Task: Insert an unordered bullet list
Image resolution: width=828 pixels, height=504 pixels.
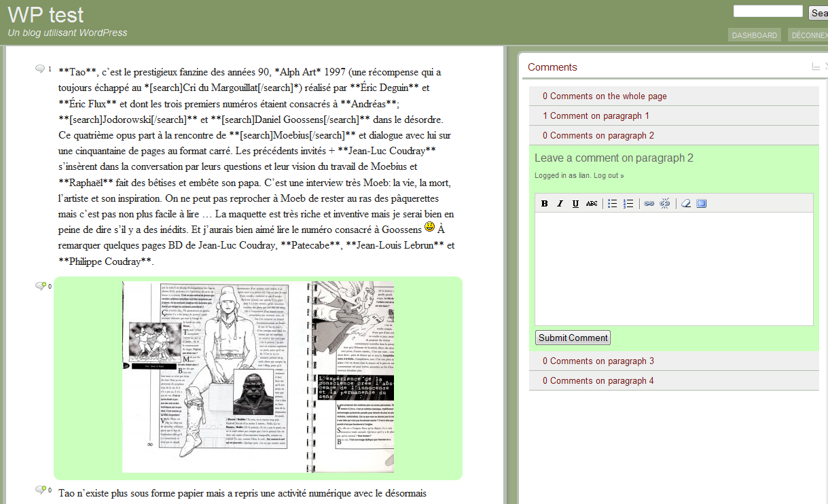Action: pos(612,204)
